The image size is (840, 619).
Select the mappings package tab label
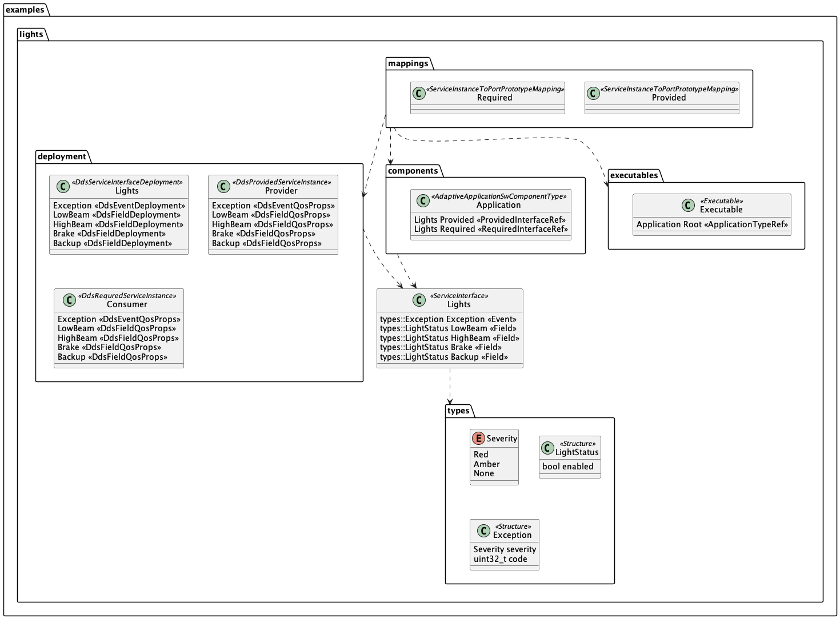408,63
